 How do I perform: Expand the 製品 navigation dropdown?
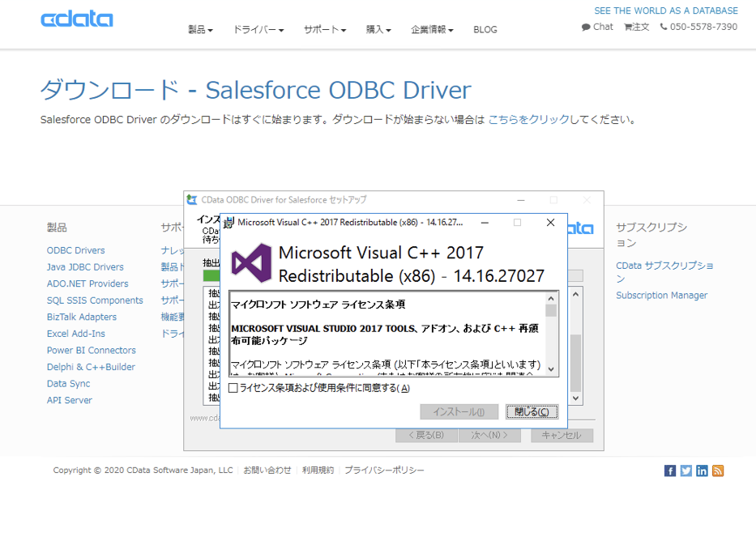[200, 29]
